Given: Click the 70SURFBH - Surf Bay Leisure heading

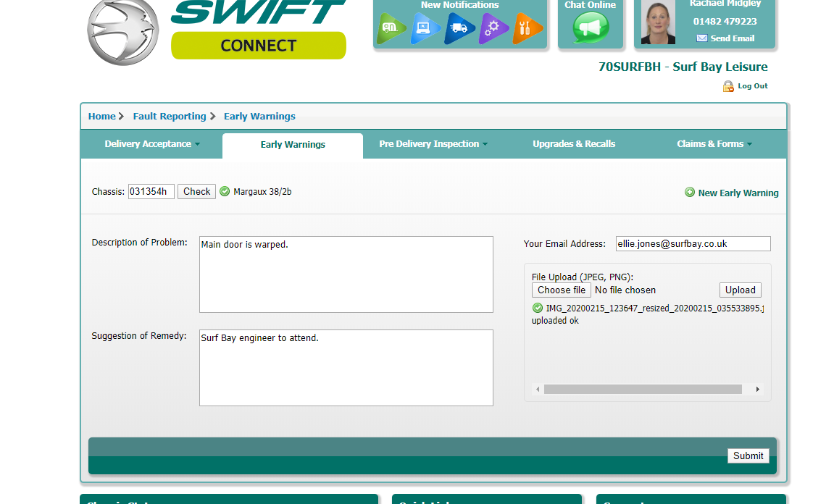Looking at the screenshot, I should point(683,67).
